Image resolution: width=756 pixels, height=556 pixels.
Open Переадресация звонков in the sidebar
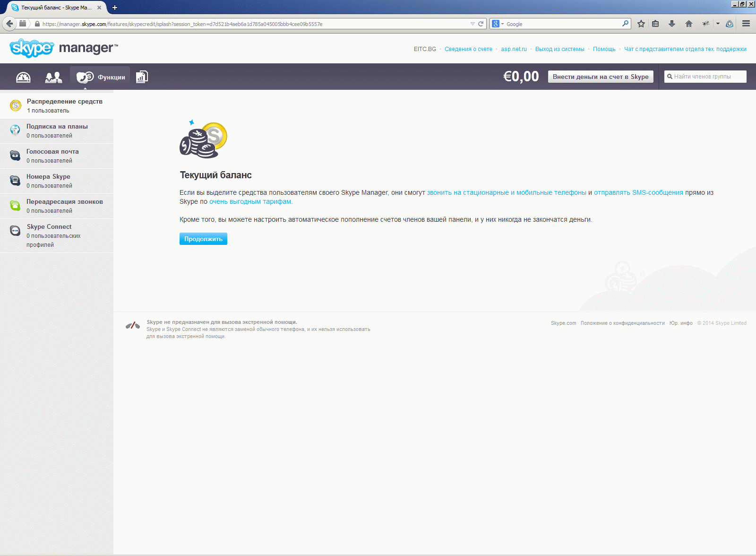(57, 206)
